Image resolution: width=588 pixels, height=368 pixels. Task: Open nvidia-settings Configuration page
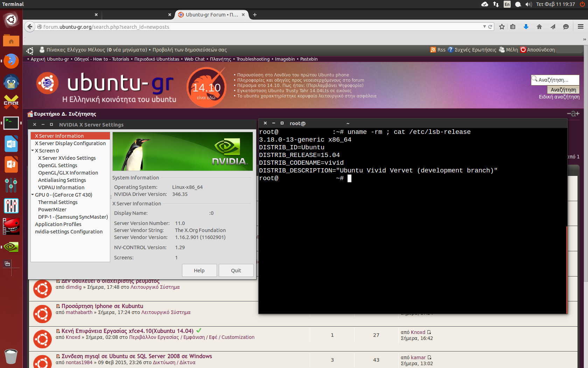pyautogui.click(x=69, y=232)
